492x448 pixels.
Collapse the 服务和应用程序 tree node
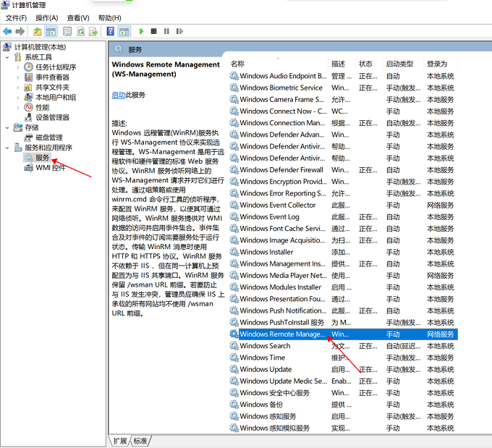8,148
